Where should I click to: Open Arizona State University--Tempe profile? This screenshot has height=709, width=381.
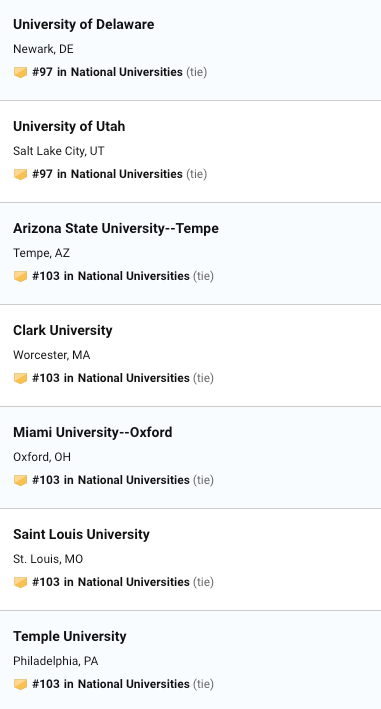[x=116, y=228]
